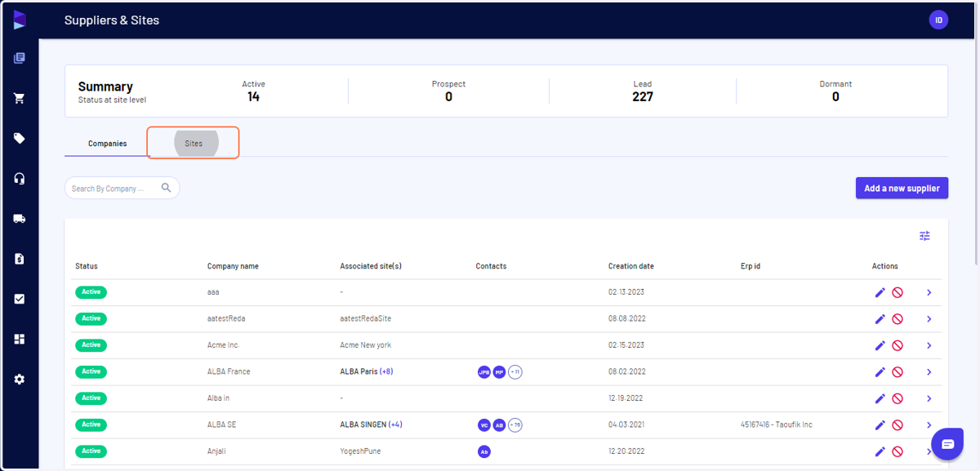Edit the ALBA SE supplier
The width and height of the screenshot is (980, 471).
pyautogui.click(x=880, y=425)
